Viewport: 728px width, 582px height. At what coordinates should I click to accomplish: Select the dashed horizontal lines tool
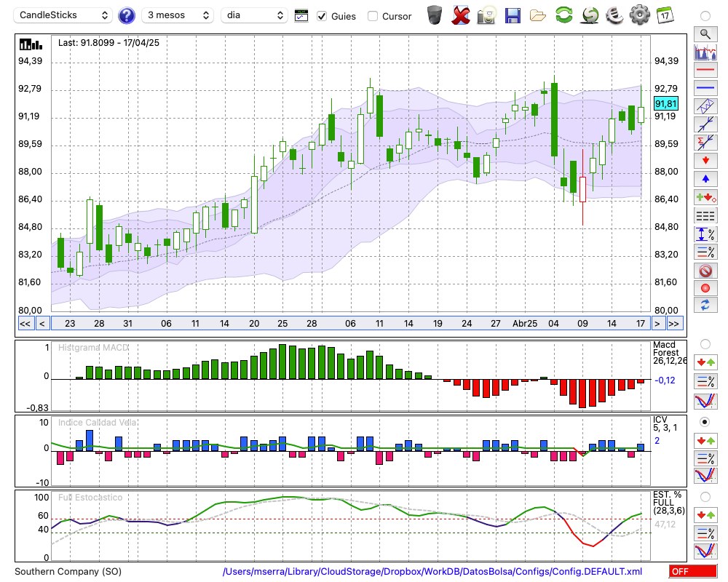tap(705, 215)
